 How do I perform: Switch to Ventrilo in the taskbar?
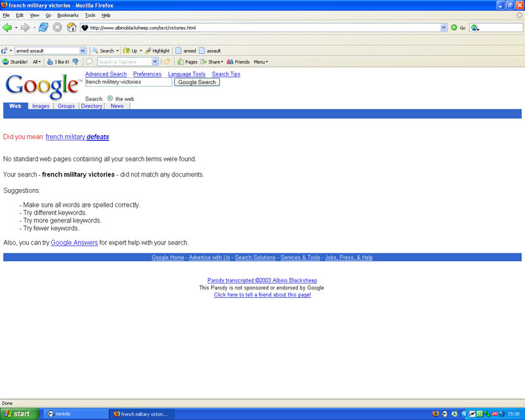[75, 414]
